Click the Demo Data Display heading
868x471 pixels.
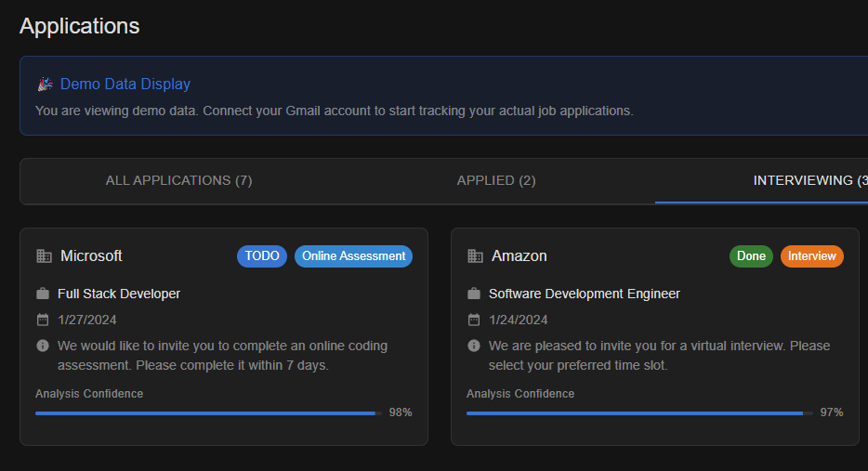tap(125, 85)
